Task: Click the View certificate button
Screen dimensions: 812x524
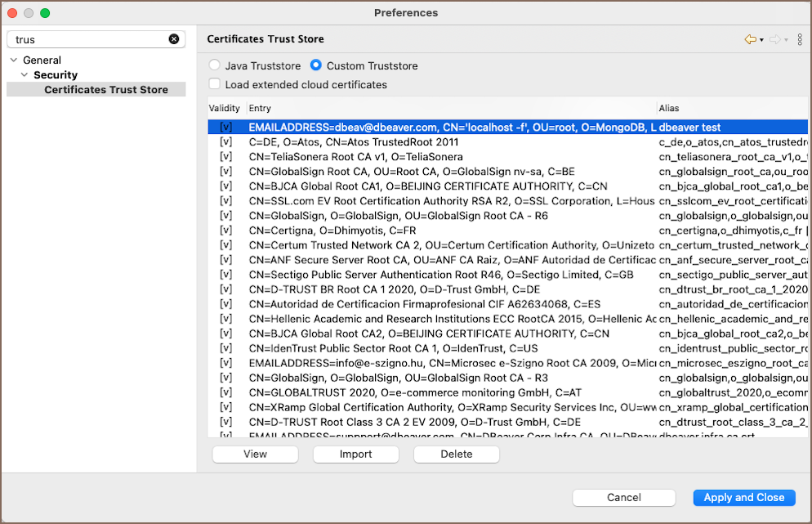Action: coord(255,455)
